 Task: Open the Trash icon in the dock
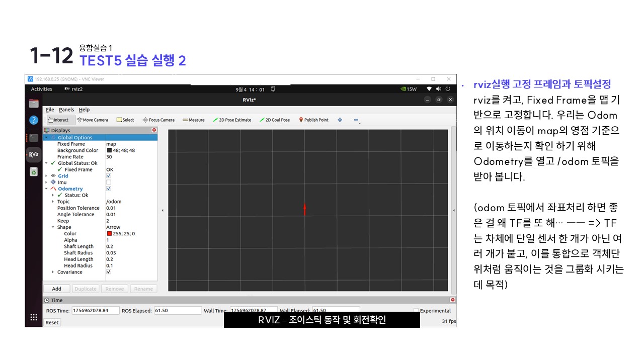pyautogui.click(x=34, y=171)
